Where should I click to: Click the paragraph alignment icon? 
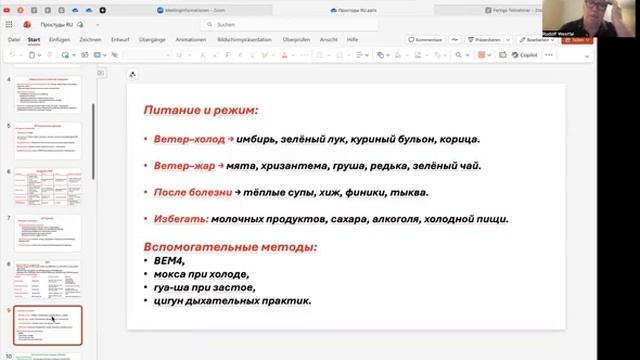coord(359,55)
